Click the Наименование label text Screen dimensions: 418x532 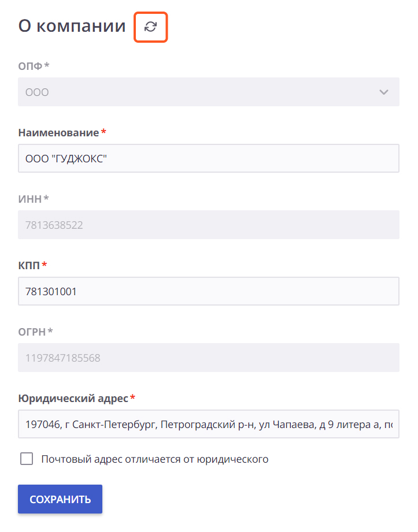pos(58,133)
